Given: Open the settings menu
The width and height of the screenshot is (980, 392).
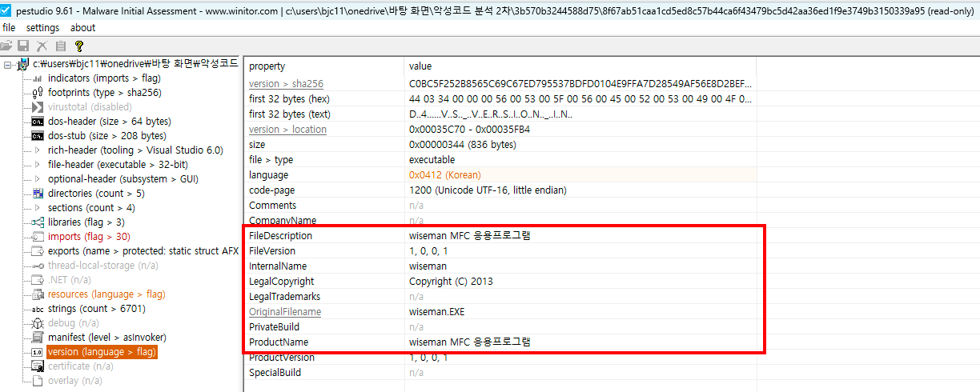Looking at the screenshot, I should [x=42, y=28].
